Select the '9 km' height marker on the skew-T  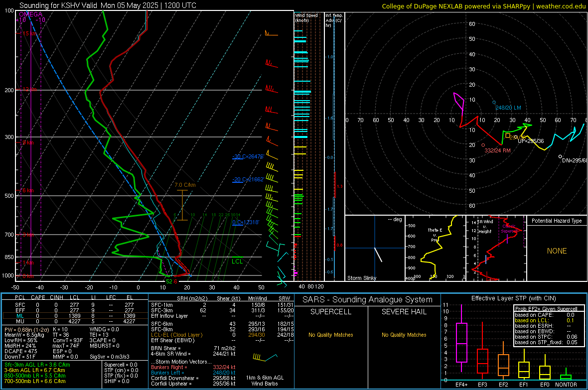[x=28, y=142]
